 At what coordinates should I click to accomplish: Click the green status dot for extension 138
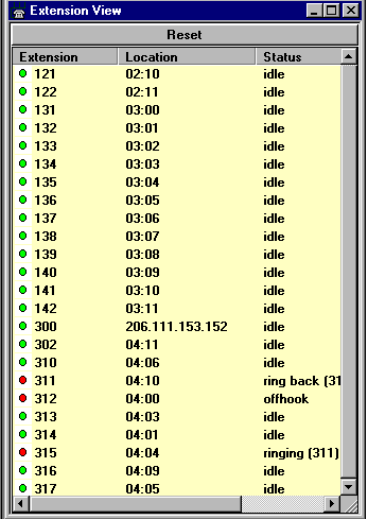(x=23, y=235)
